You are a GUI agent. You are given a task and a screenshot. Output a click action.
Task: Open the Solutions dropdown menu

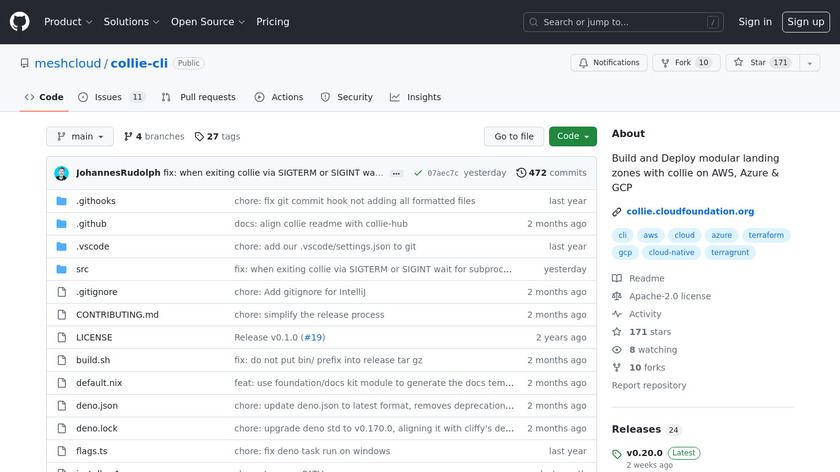[131, 22]
